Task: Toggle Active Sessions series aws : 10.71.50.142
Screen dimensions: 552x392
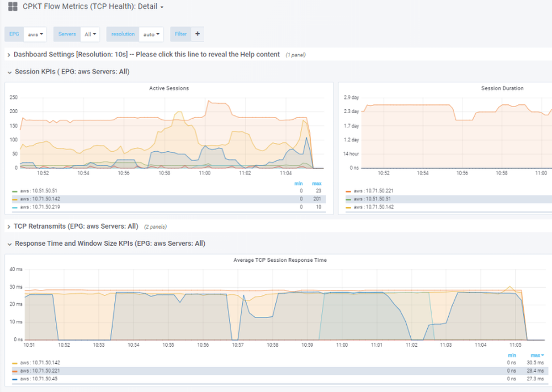Action: click(x=40, y=199)
